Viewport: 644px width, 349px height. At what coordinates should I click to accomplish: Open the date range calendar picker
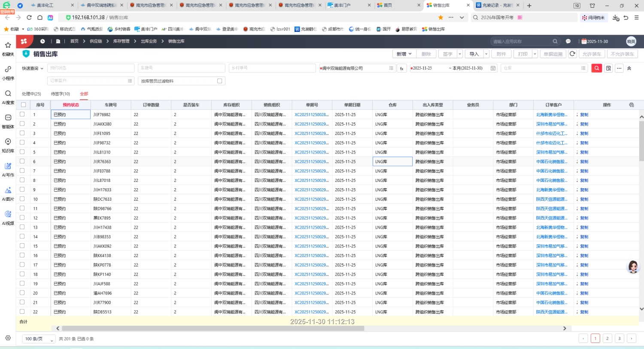[x=493, y=68]
